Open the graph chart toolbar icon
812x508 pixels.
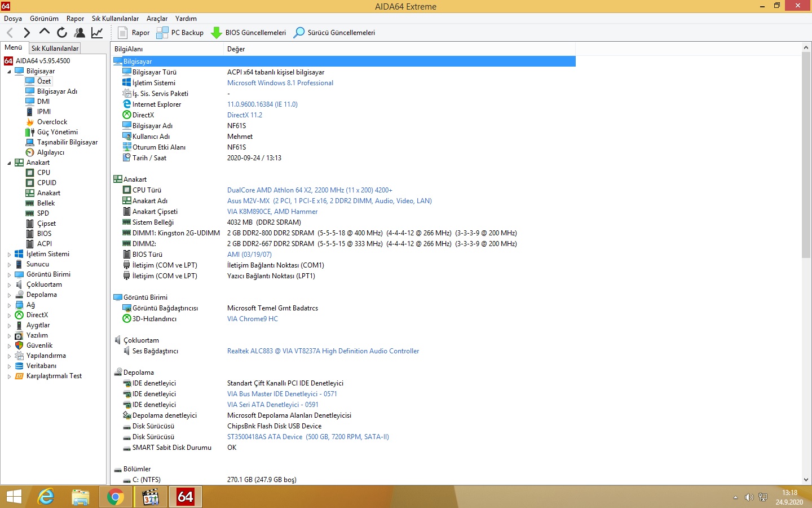click(x=97, y=33)
